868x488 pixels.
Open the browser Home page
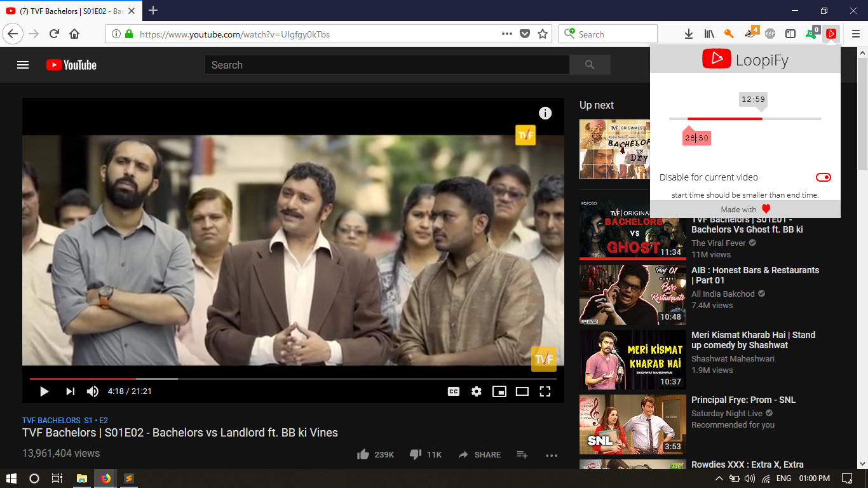pos(74,34)
